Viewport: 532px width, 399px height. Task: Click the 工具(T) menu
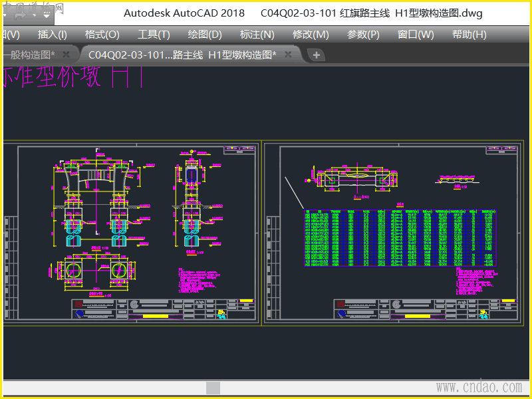pos(154,35)
